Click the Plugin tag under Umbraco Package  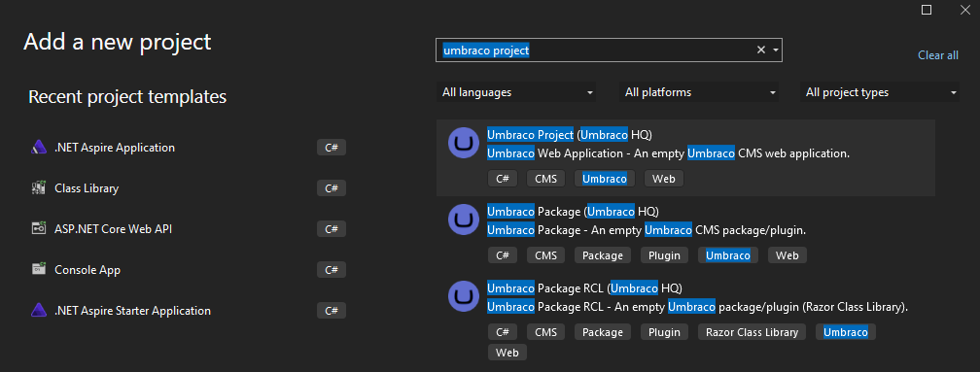click(x=664, y=255)
